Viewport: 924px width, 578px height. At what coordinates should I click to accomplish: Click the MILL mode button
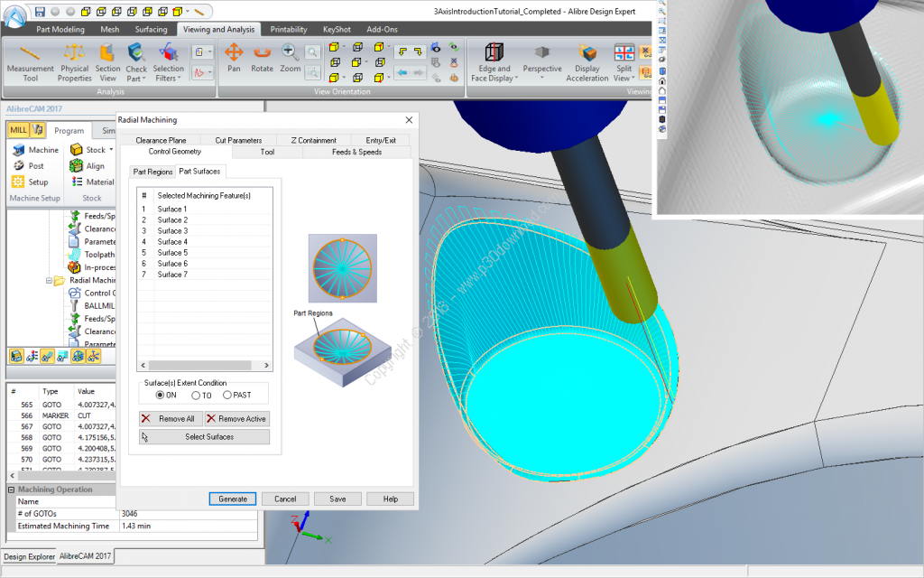18,130
